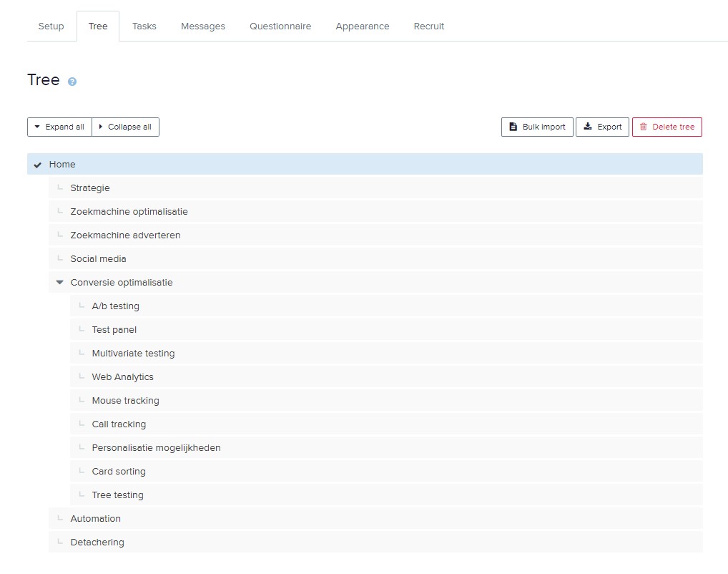Export the tree
Image resolution: width=728 pixels, height=574 pixels.
602,127
